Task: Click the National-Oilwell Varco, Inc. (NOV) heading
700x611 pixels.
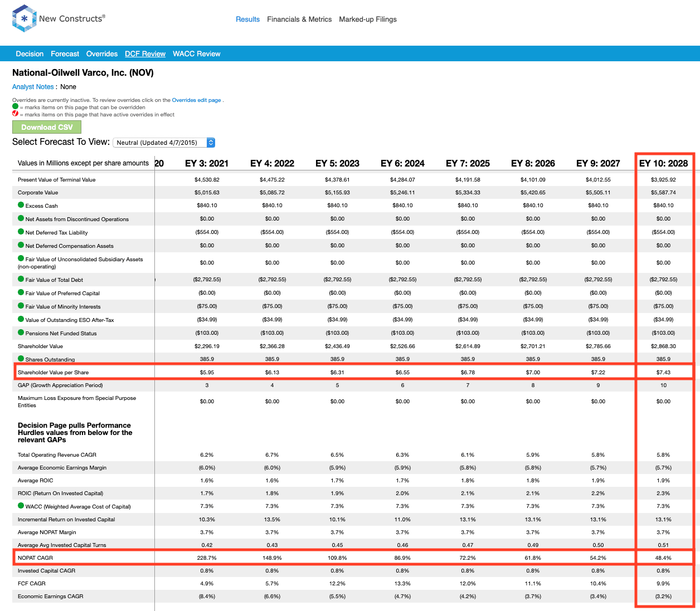Action: click(x=83, y=72)
